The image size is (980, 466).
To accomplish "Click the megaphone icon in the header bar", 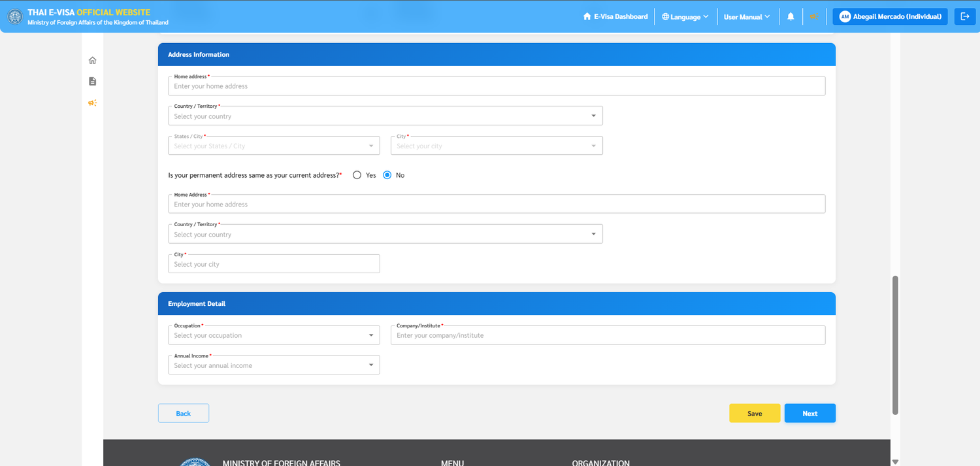I will coord(814,16).
